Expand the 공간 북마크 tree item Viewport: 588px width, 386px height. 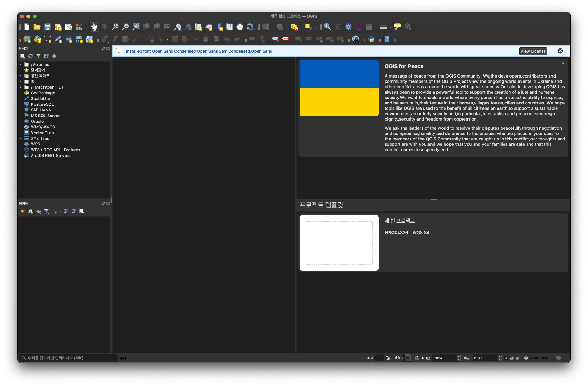(x=20, y=76)
